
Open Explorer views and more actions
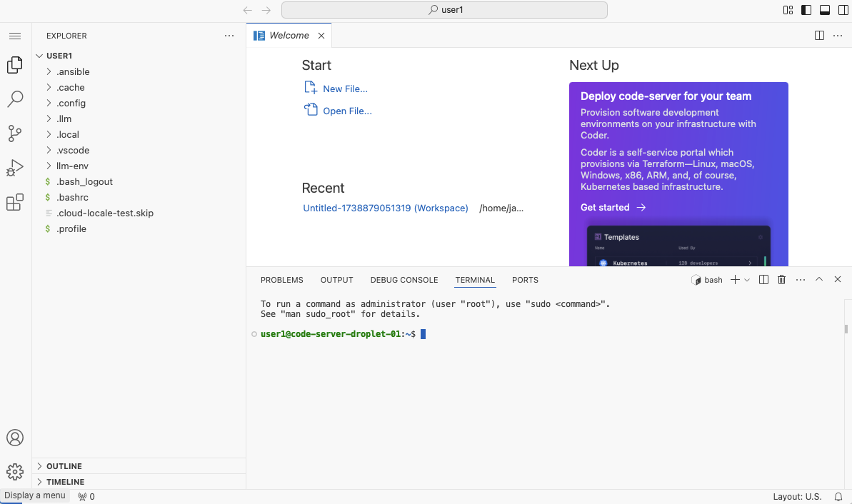tap(229, 36)
